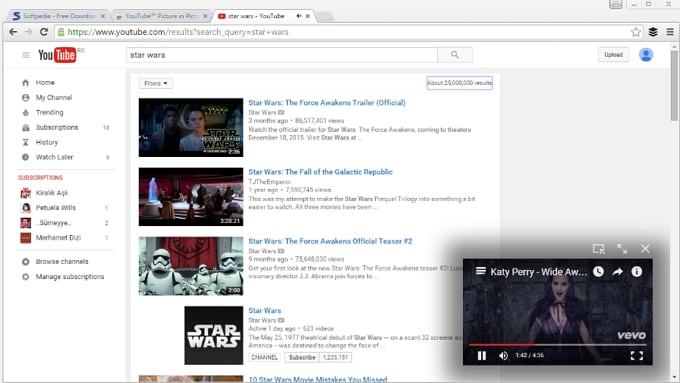Screen dimensions: 680x383
Task: Click Fall of the Galactic Republic thumbnail
Action: (x=191, y=196)
